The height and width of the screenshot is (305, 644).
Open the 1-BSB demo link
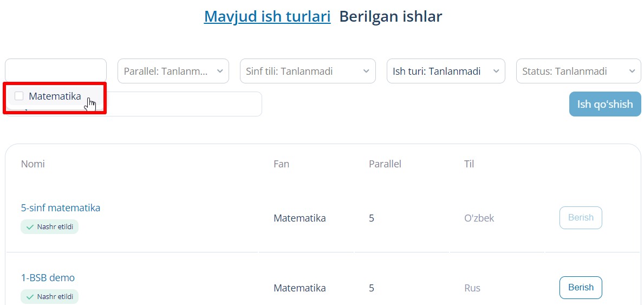48,277
